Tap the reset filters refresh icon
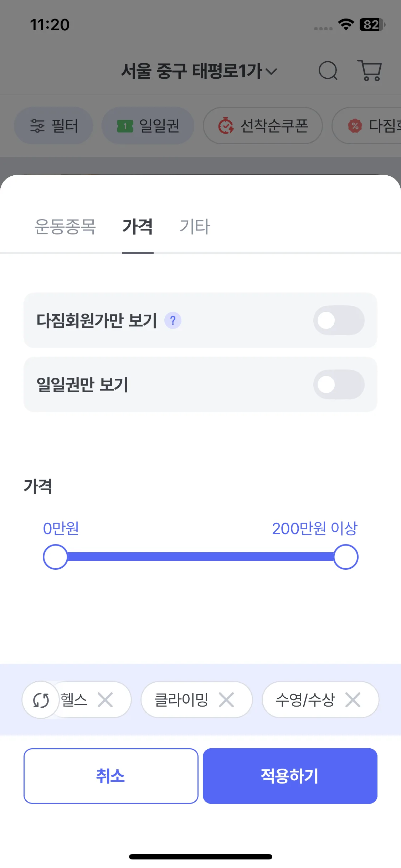The width and height of the screenshot is (401, 868). 41,700
